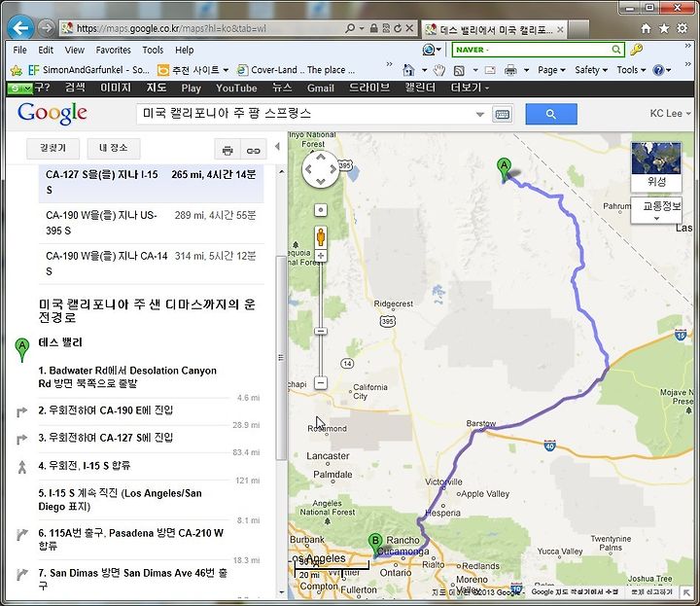Open the browser Home icon at top right
Screen dimensions: 700x606
point(646,28)
